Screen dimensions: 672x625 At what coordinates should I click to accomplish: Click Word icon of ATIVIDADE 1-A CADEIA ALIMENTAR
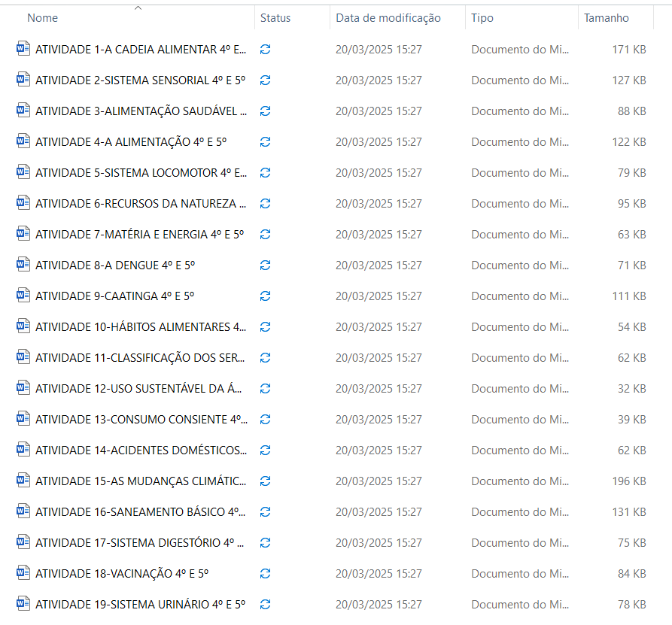(23, 48)
